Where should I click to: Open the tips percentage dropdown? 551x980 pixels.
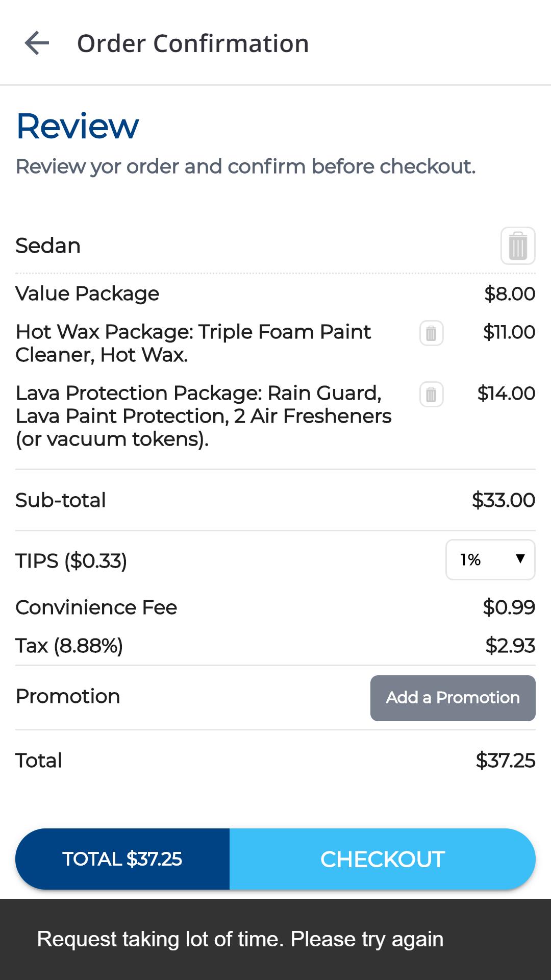point(490,559)
